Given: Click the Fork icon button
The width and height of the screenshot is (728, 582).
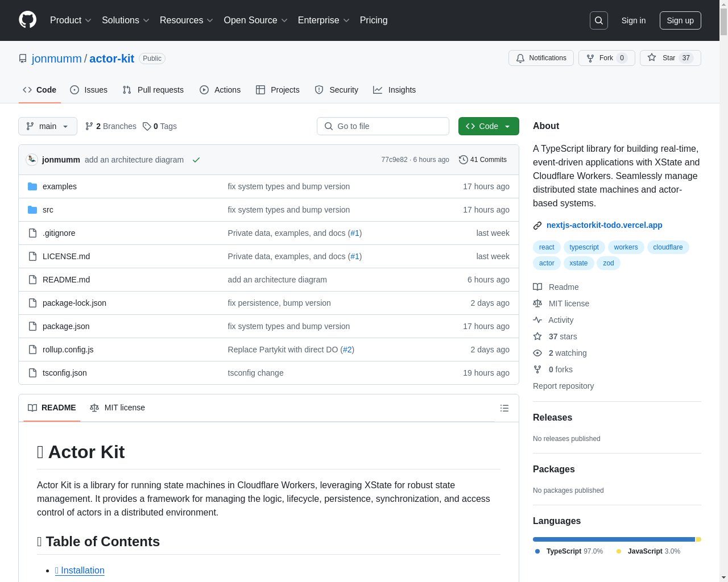Looking at the screenshot, I should click(x=590, y=58).
